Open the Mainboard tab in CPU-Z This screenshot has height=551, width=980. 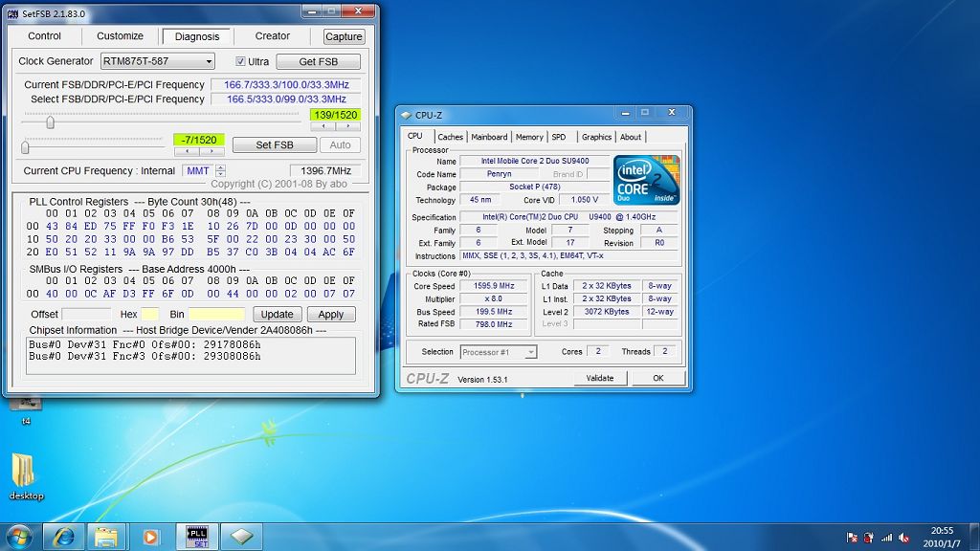click(x=489, y=137)
